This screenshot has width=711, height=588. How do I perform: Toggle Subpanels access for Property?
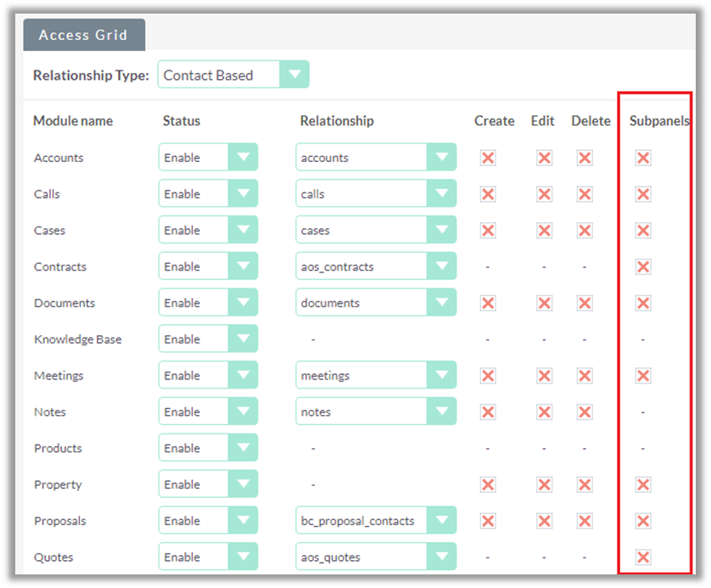coord(643,484)
